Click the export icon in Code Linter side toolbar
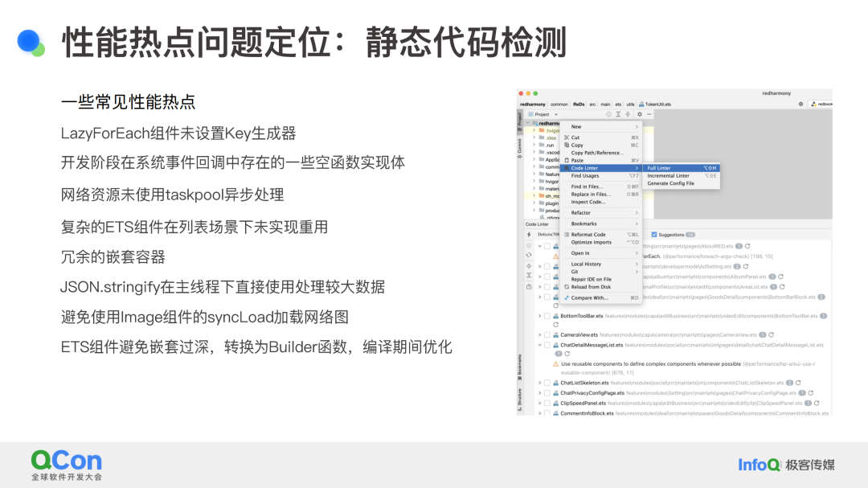 (529, 287)
